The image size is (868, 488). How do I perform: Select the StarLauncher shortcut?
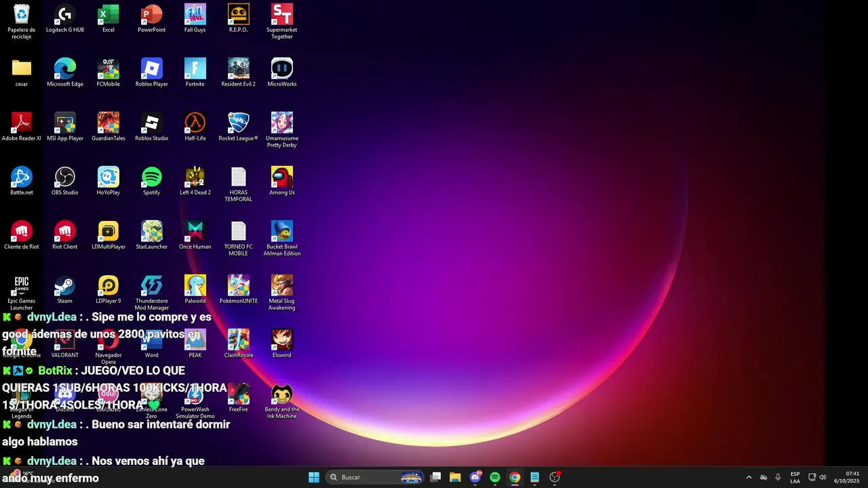point(152,235)
